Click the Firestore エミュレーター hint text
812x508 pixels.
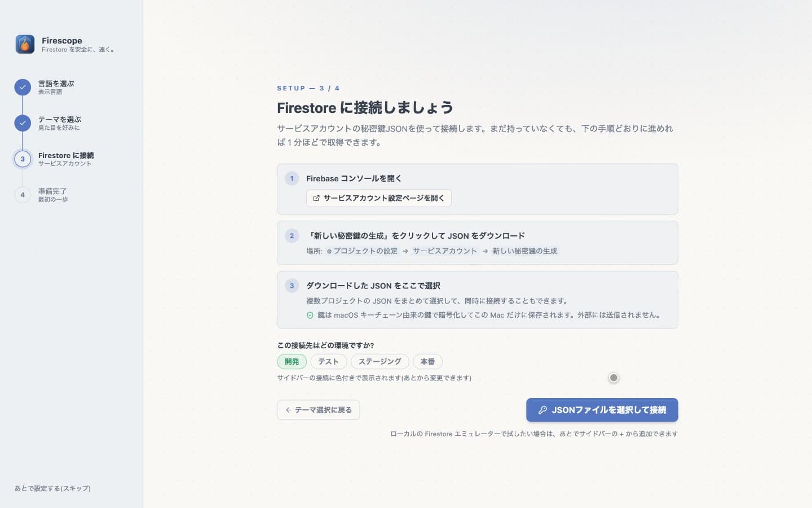tap(534, 434)
